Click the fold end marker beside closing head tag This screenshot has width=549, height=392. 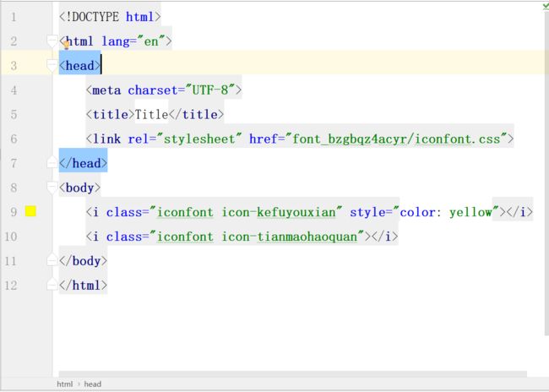click(52, 162)
